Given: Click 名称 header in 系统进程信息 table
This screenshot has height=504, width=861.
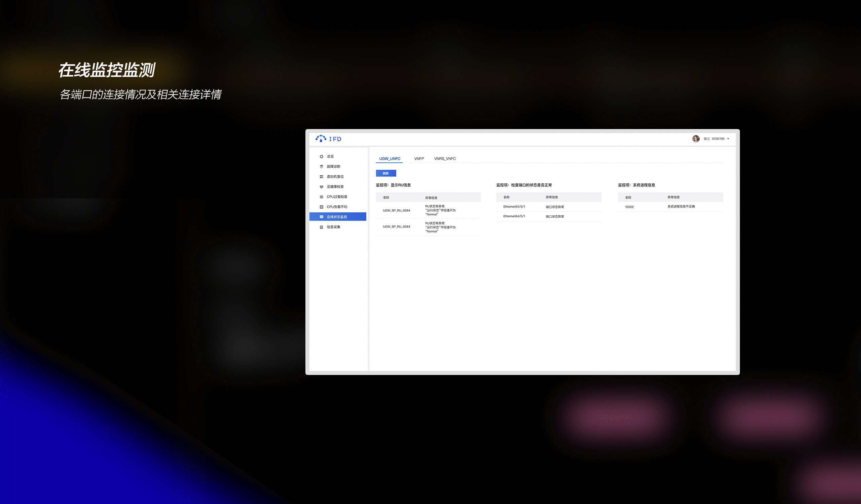Looking at the screenshot, I should pos(628,197).
